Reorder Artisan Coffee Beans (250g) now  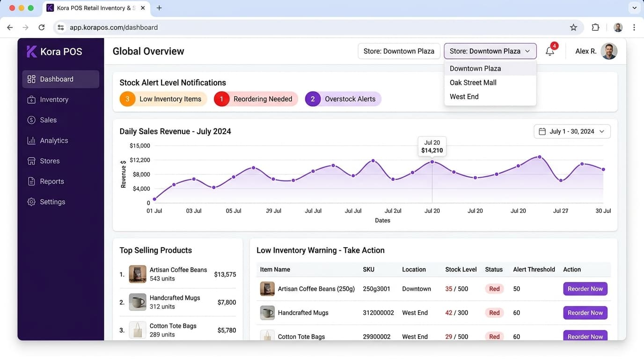pyautogui.click(x=585, y=289)
